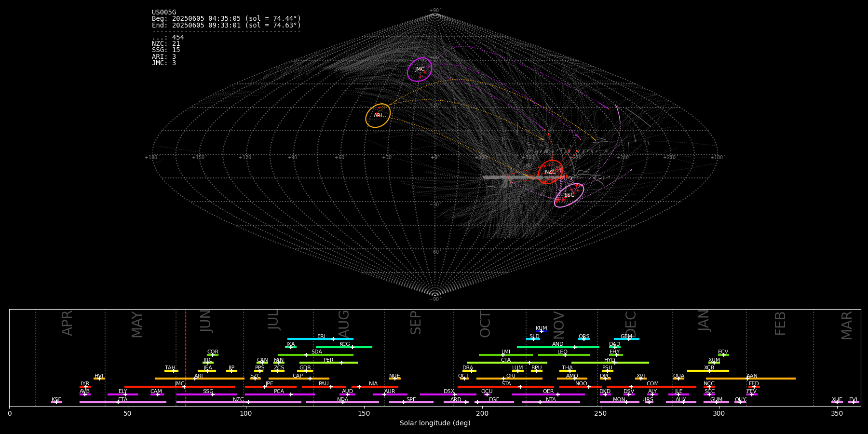Viewport: 868px width, 434px height.
Task: Click the XCB shower bar in timeline
Action: coord(708,371)
